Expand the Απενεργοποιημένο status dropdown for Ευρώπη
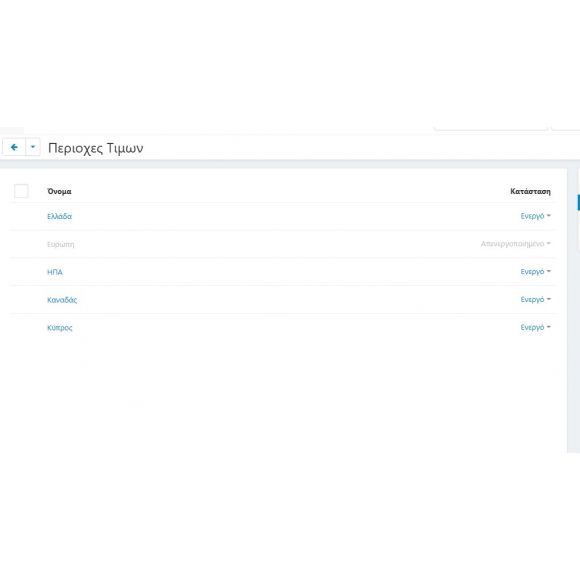580x580 pixels. (516, 244)
